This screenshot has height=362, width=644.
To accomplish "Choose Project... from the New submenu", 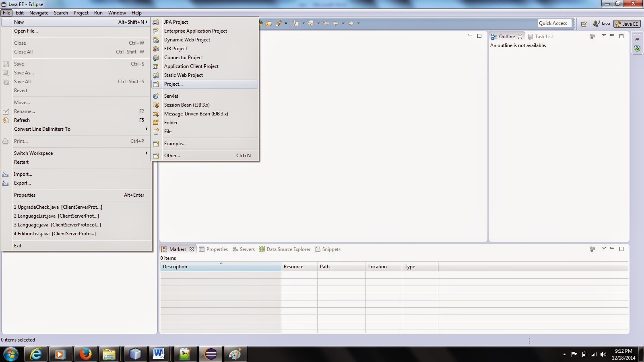I will pyautogui.click(x=205, y=84).
